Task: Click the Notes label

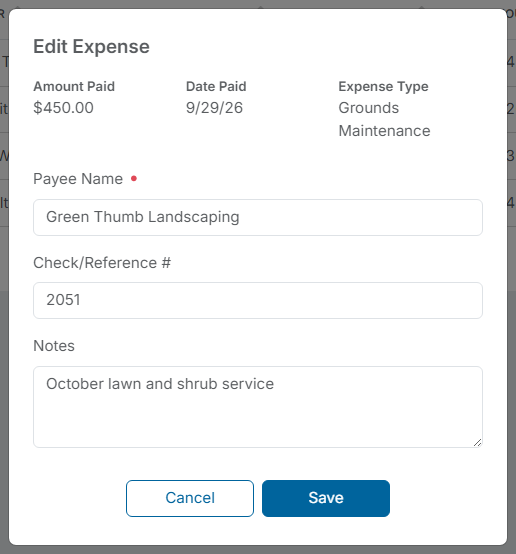Action: (54, 346)
